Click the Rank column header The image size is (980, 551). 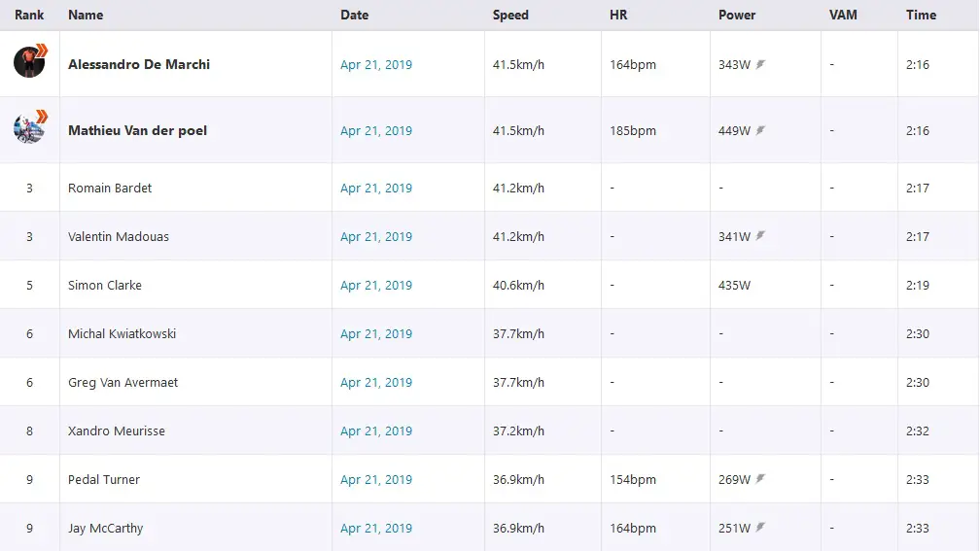(29, 15)
